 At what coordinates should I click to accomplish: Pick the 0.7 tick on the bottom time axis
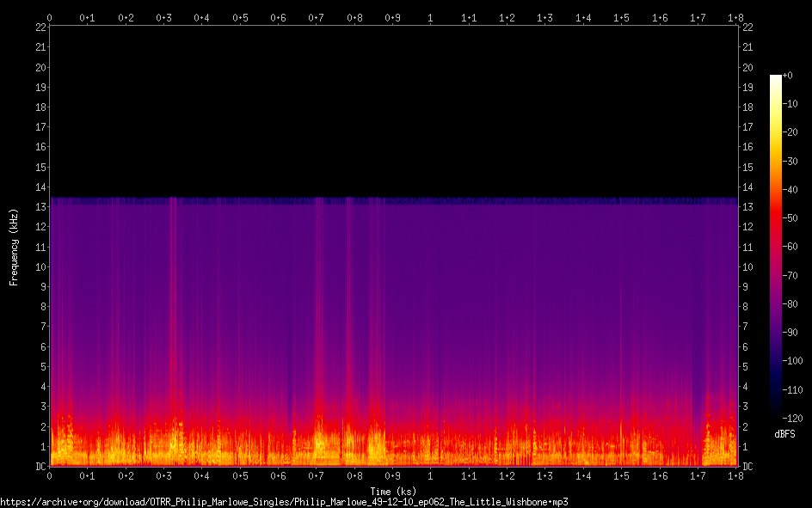[317, 476]
